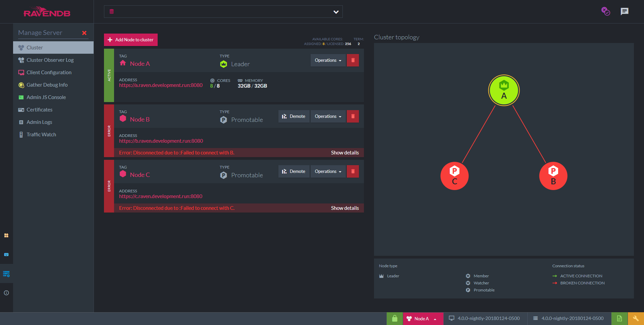Select node C in cluster topology

point(454,176)
